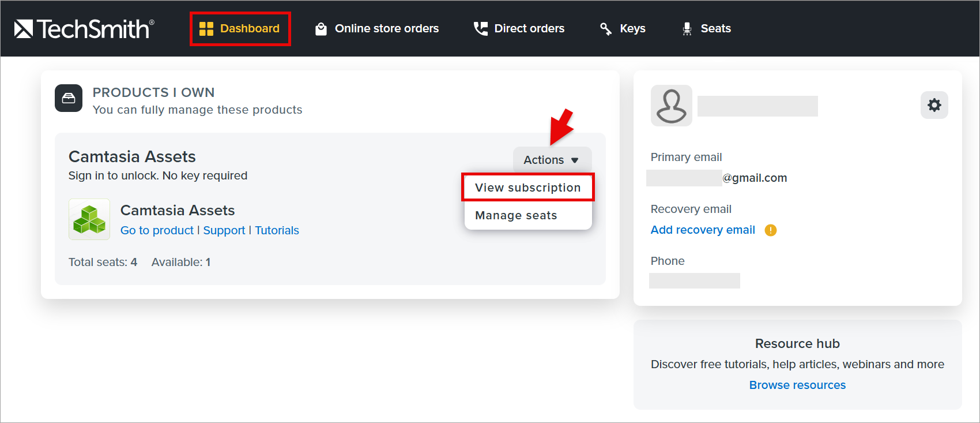
Task: Go to Online store orders
Action: coord(377,28)
